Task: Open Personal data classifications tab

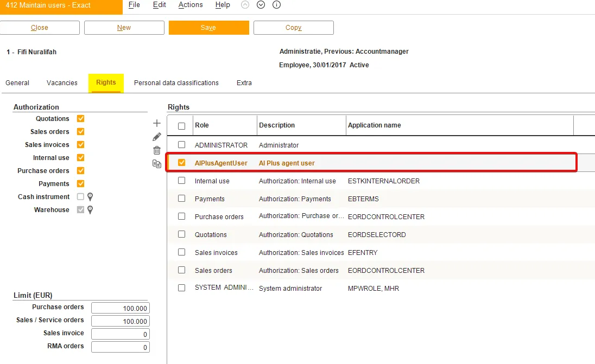Action: tap(176, 82)
